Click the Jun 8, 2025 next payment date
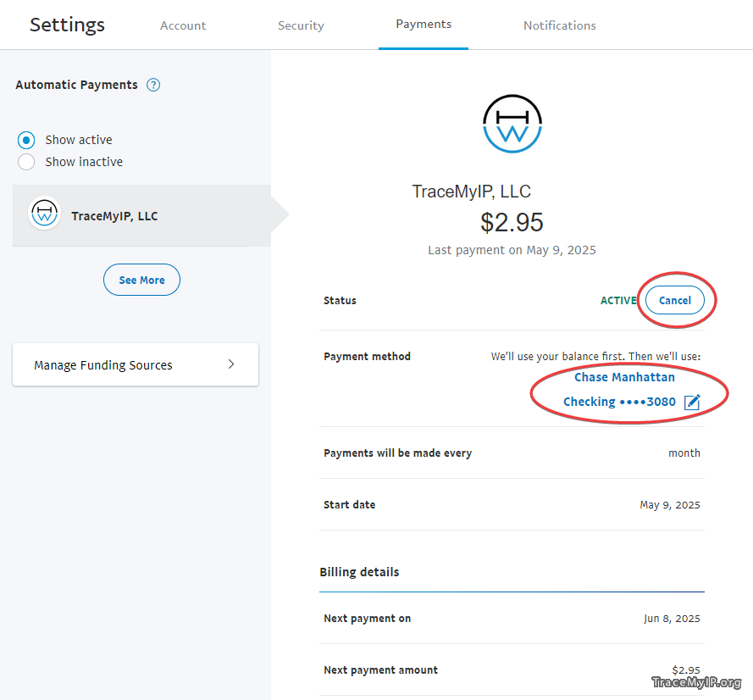This screenshot has width=753, height=700. (672, 619)
